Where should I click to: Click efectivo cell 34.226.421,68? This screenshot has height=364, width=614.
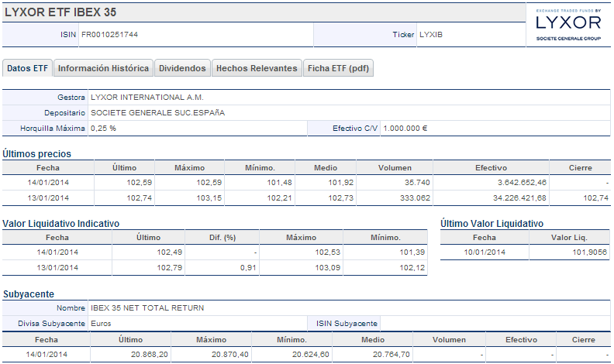519,198
